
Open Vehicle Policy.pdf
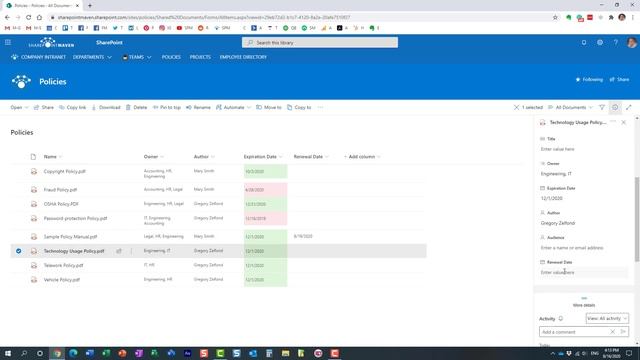62,280
